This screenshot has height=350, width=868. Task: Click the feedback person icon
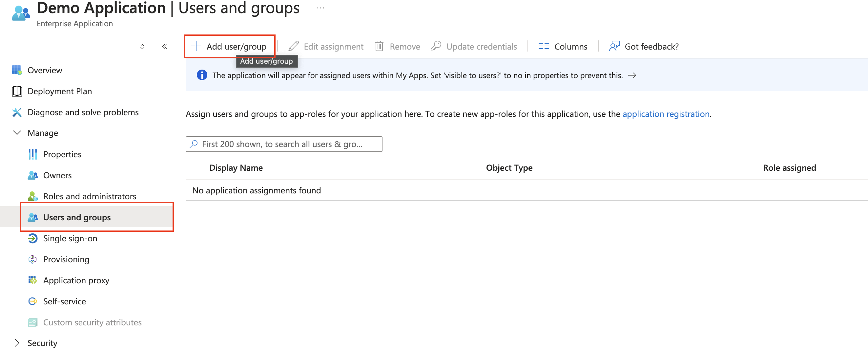614,46
